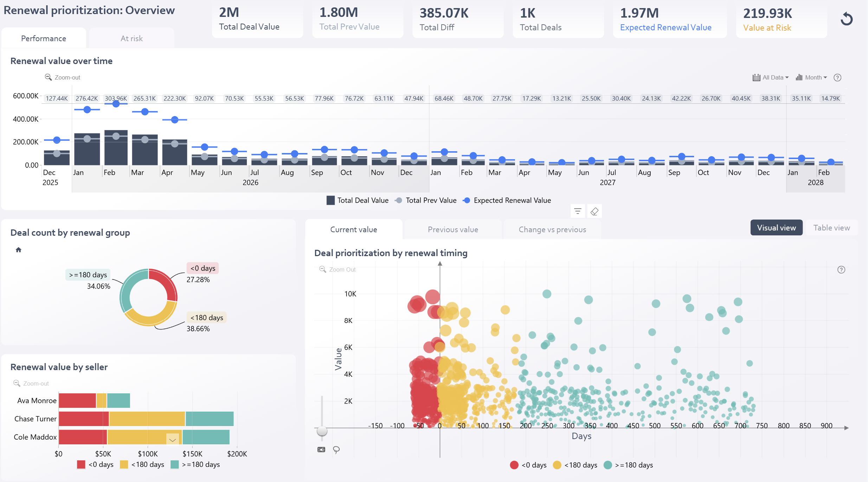Image resolution: width=868 pixels, height=482 pixels.
Task: Click the lasso selection tool icon
Action: pyautogui.click(x=336, y=450)
